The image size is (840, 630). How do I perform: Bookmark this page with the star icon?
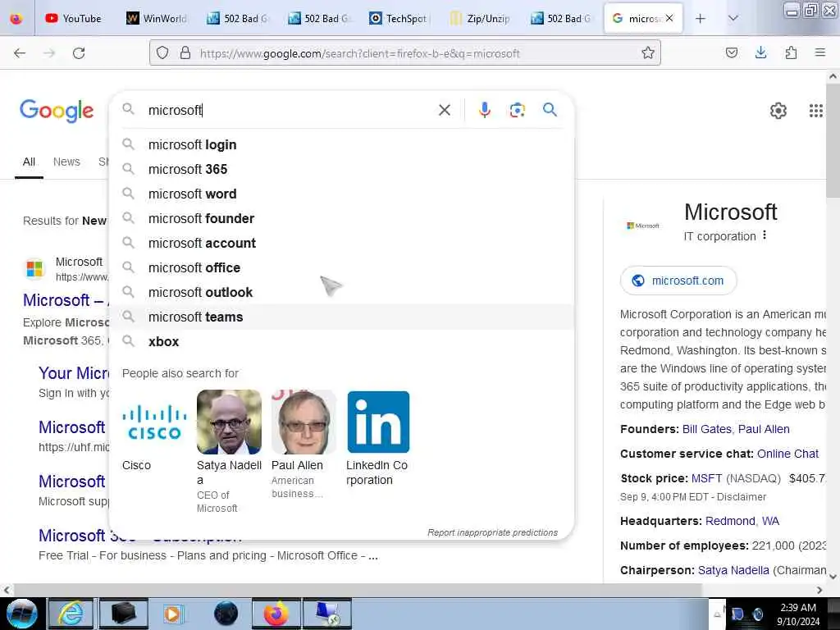pos(648,53)
